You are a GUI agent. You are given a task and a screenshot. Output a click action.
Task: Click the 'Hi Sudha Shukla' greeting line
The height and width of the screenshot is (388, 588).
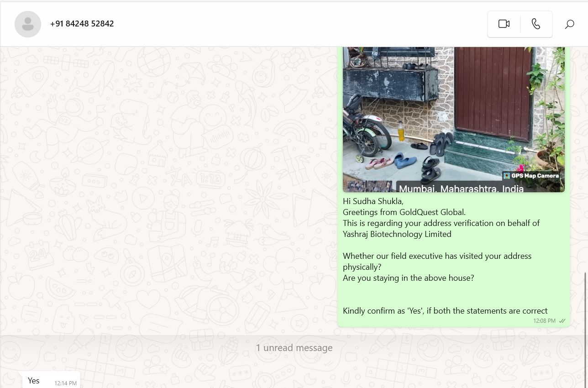tap(373, 201)
